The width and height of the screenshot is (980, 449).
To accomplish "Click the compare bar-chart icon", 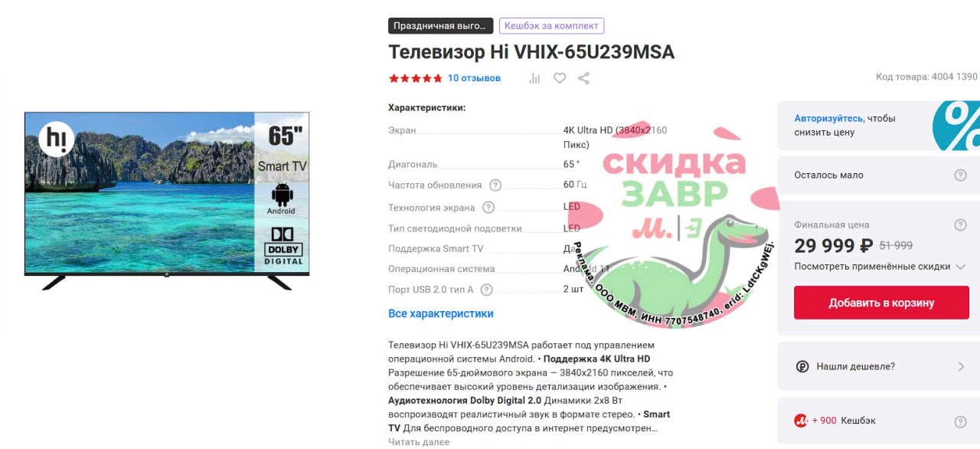I will coord(534,78).
